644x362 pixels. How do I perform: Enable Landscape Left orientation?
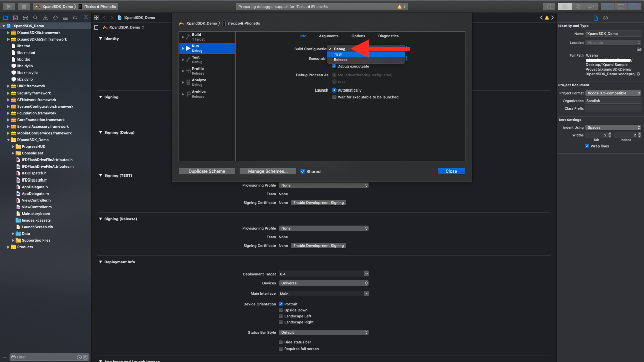(281, 316)
